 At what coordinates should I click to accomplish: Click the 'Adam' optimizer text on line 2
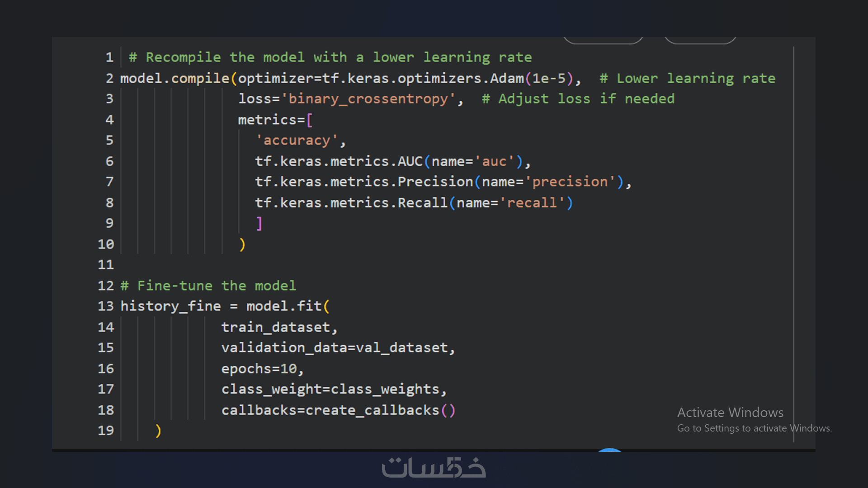(506, 79)
